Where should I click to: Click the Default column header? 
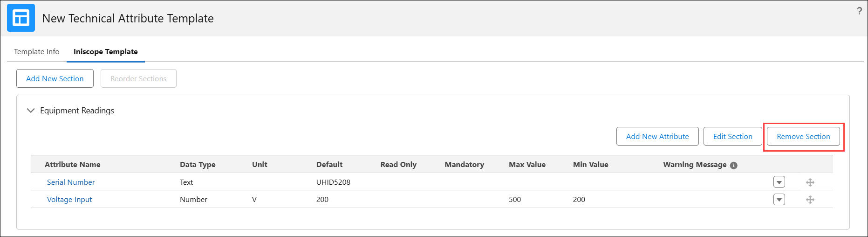click(329, 164)
